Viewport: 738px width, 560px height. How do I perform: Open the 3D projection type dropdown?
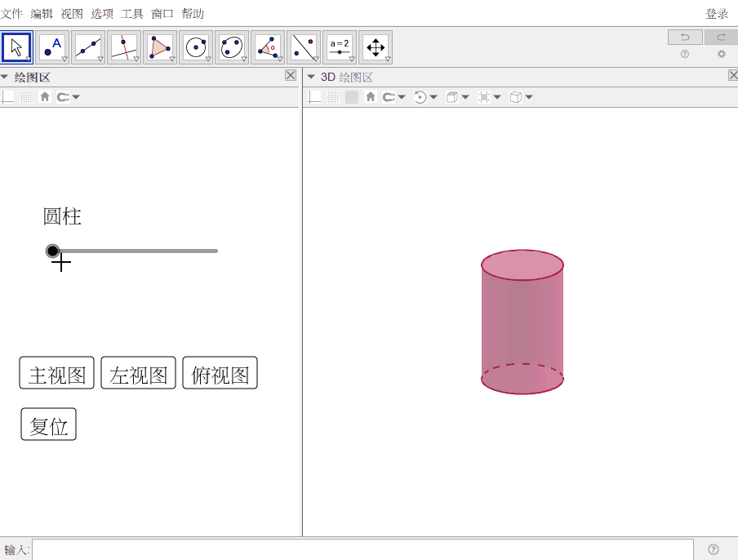tap(521, 97)
